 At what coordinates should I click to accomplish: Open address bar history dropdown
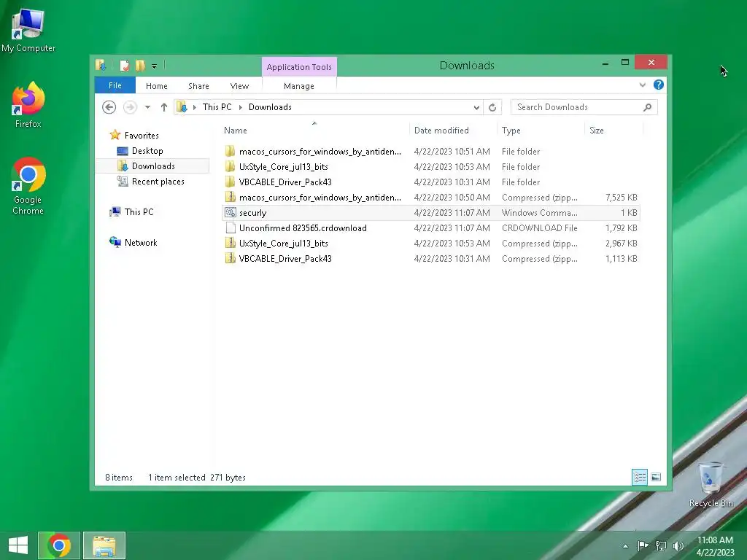pos(476,108)
